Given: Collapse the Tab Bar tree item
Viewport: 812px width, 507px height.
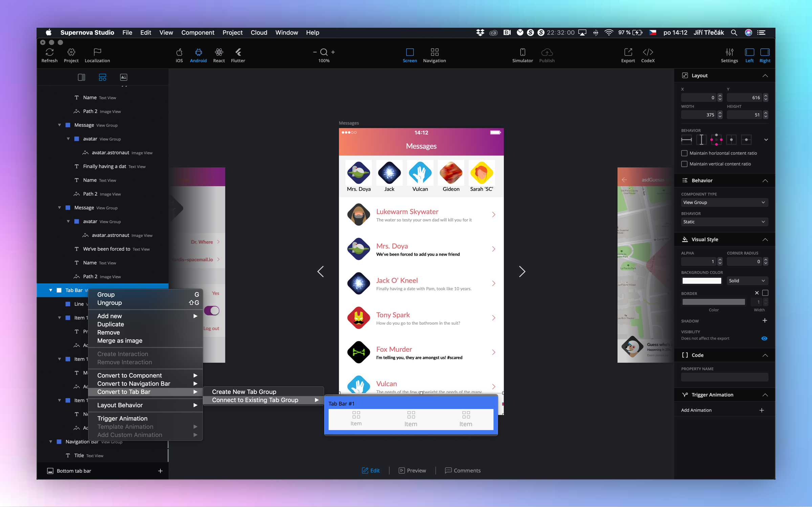Looking at the screenshot, I should coord(51,290).
